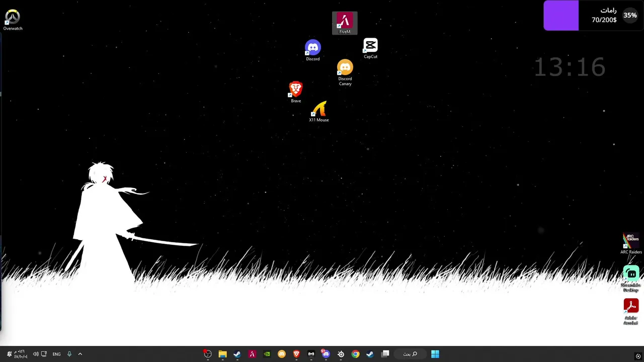Switch to Discord Canary in the taskbar
Screen dimensions: 644x362
(282, 354)
